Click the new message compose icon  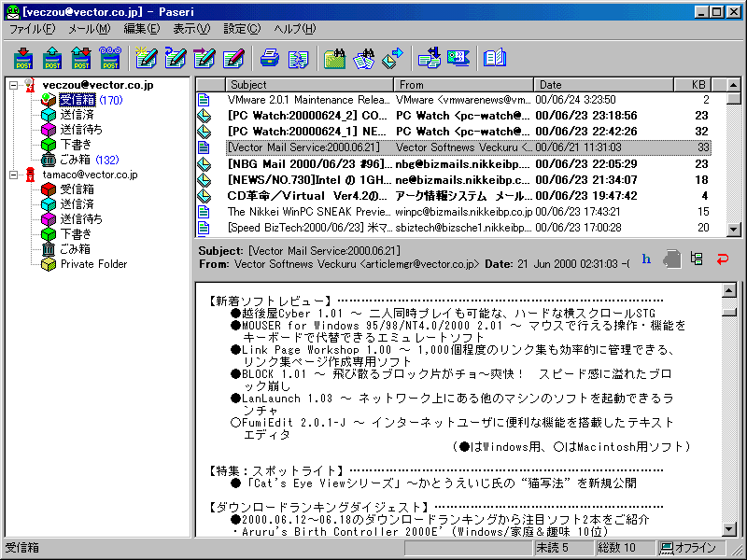tap(145, 58)
